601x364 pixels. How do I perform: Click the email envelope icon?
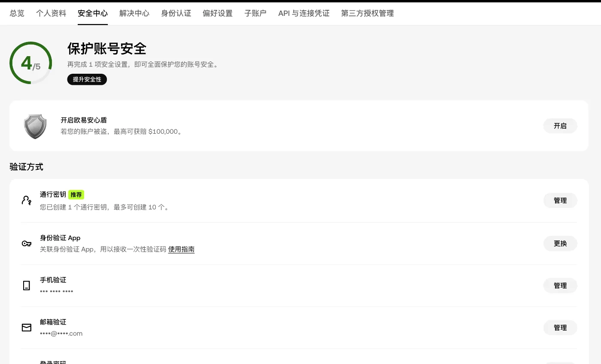pyautogui.click(x=27, y=328)
